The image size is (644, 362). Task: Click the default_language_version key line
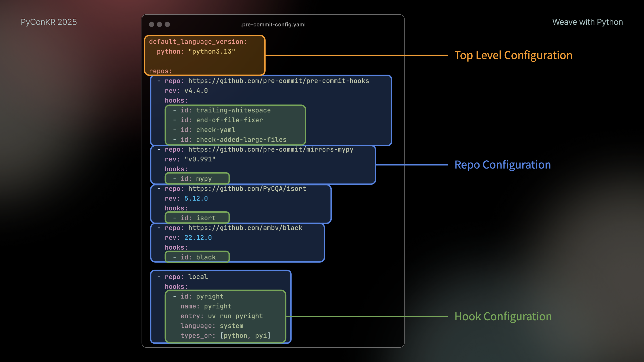pos(198,41)
